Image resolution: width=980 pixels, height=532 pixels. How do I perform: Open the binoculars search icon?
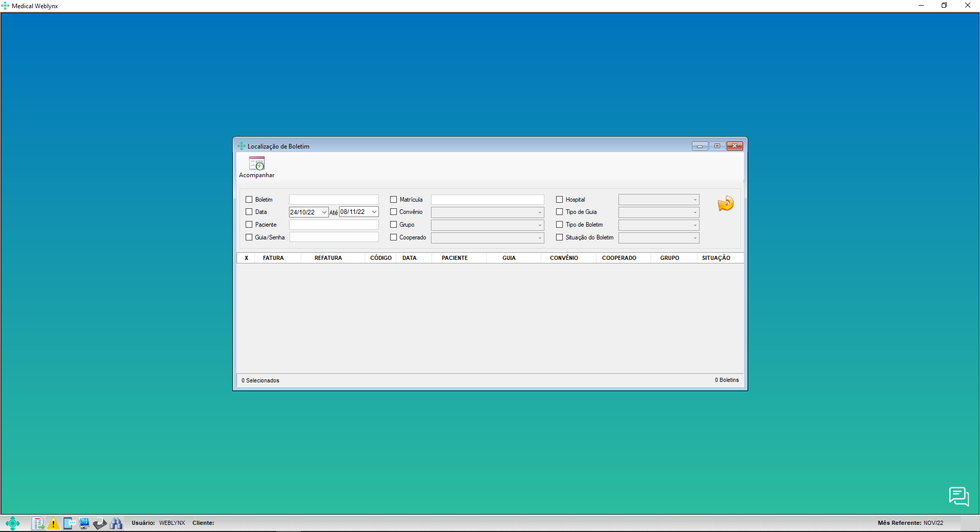point(116,523)
